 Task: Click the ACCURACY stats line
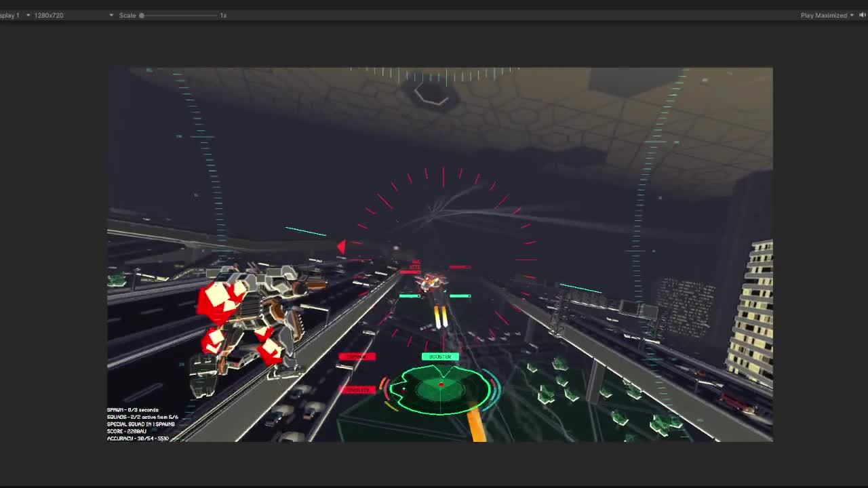138,439
